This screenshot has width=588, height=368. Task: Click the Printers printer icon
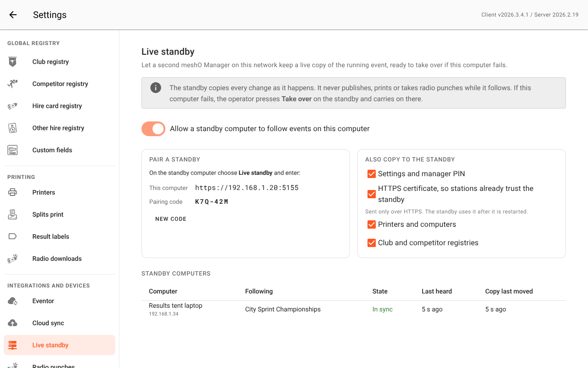click(x=13, y=192)
